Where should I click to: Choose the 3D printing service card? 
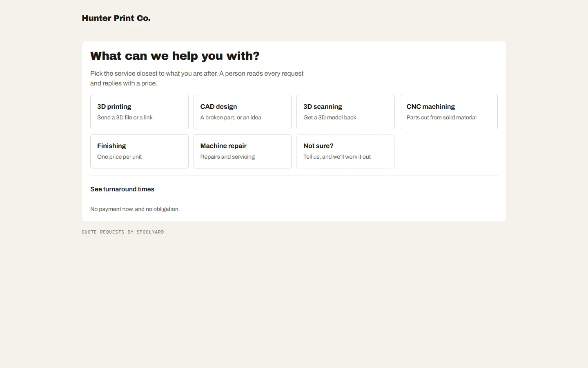[x=139, y=112]
